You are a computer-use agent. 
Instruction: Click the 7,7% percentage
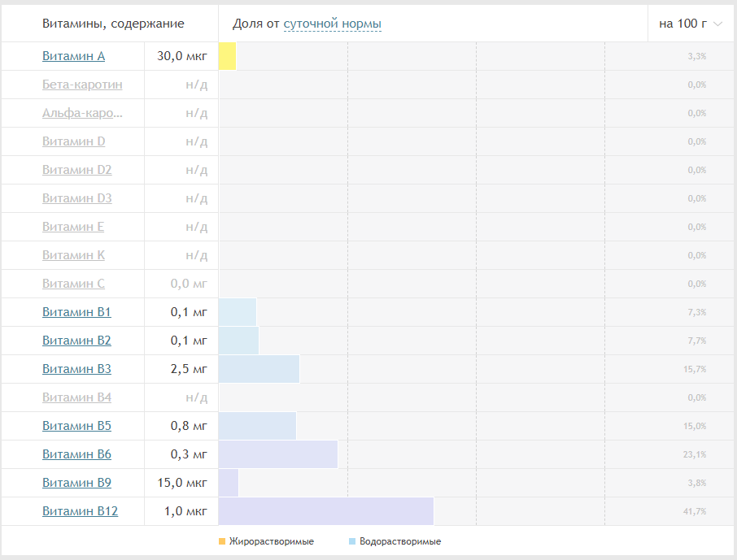697,341
